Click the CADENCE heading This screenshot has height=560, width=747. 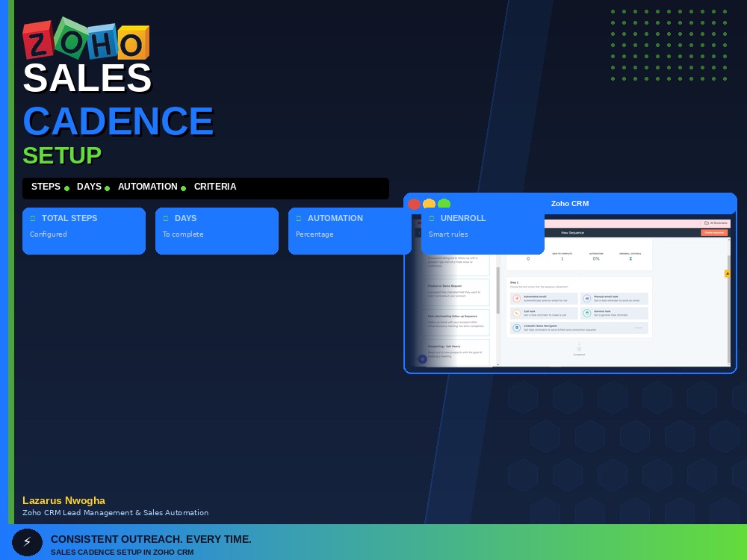coord(118,121)
